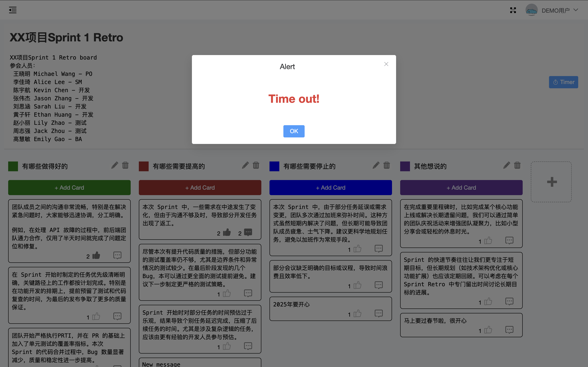This screenshot has width=588, height=367.
Task: Click OK in the Time out alert
Action: (x=294, y=131)
